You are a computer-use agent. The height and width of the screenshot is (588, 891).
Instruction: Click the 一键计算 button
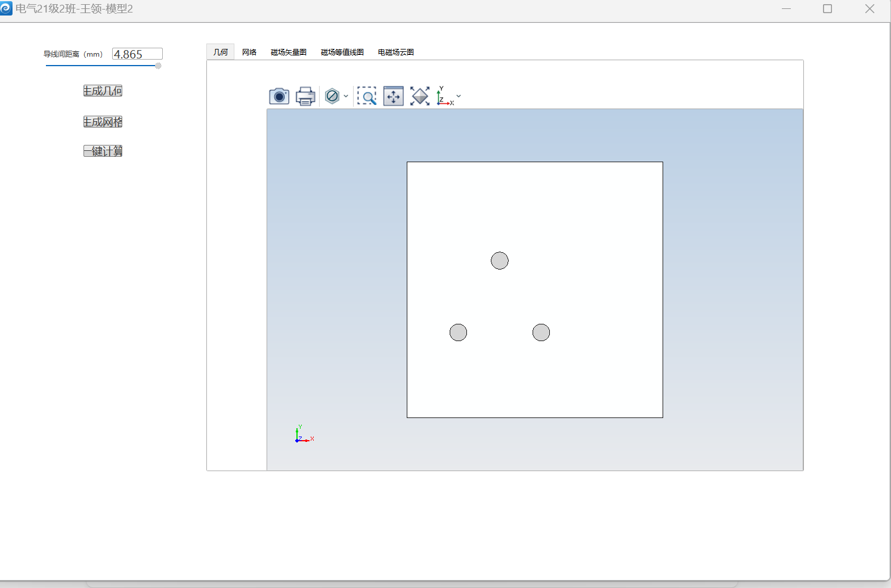(103, 151)
